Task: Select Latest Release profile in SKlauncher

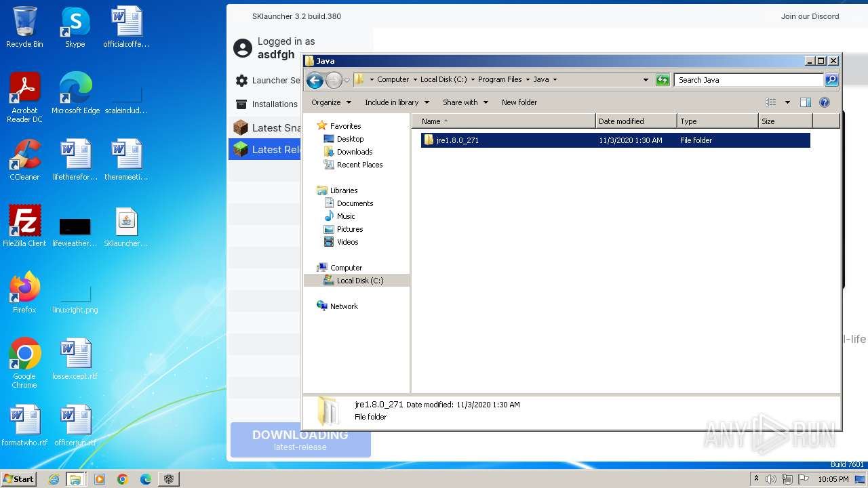Action: tap(265, 150)
